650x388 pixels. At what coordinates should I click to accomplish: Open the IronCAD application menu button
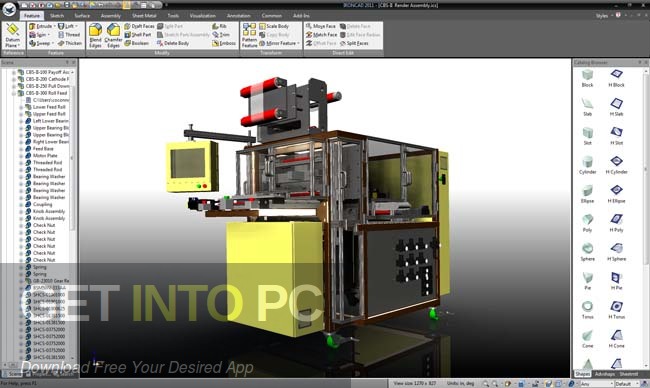tap(9, 9)
